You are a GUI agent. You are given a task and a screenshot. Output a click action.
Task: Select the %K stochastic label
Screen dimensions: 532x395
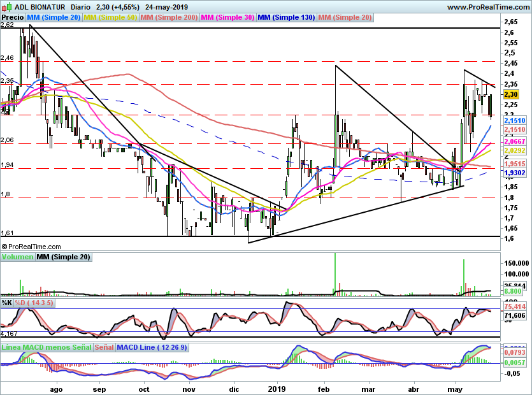[x=7, y=303]
